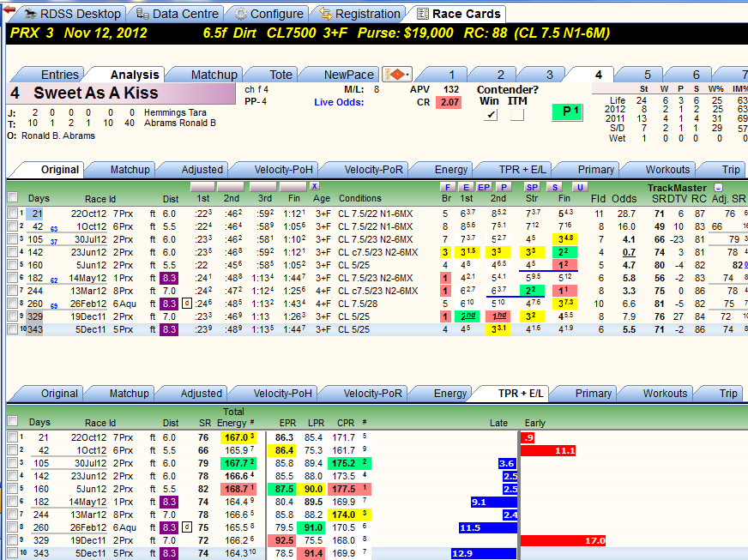Click the F pace filter button
This screenshot has width=748, height=560.
tap(447, 187)
